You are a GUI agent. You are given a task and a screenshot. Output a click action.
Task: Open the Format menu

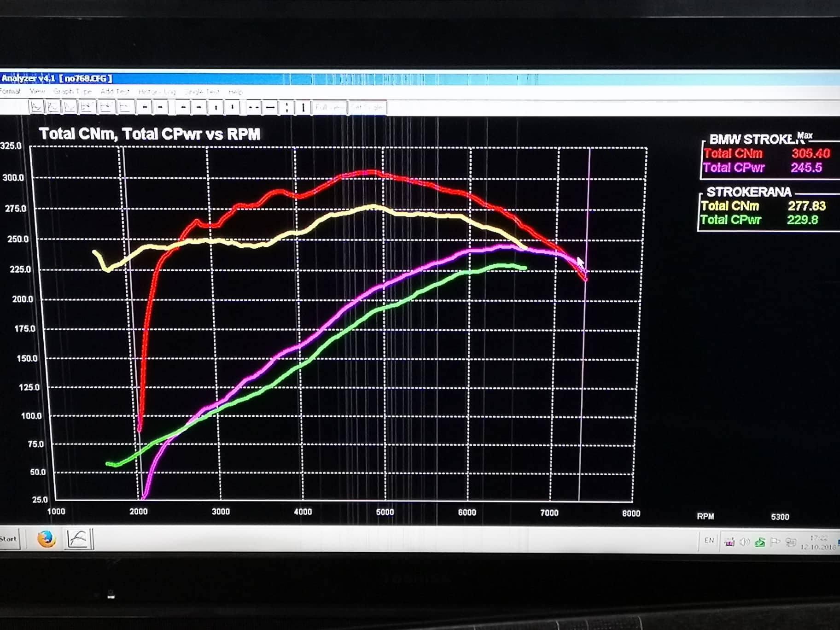pyautogui.click(x=10, y=91)
